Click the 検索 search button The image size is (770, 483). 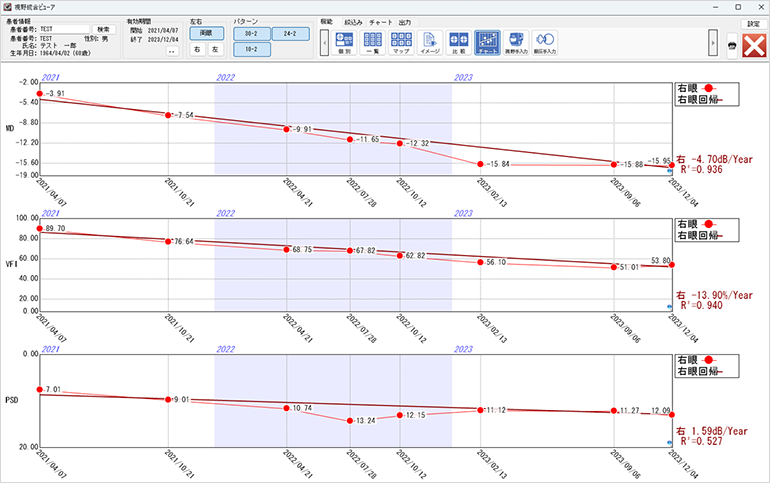pyautogui.click(x=105, y=30)
